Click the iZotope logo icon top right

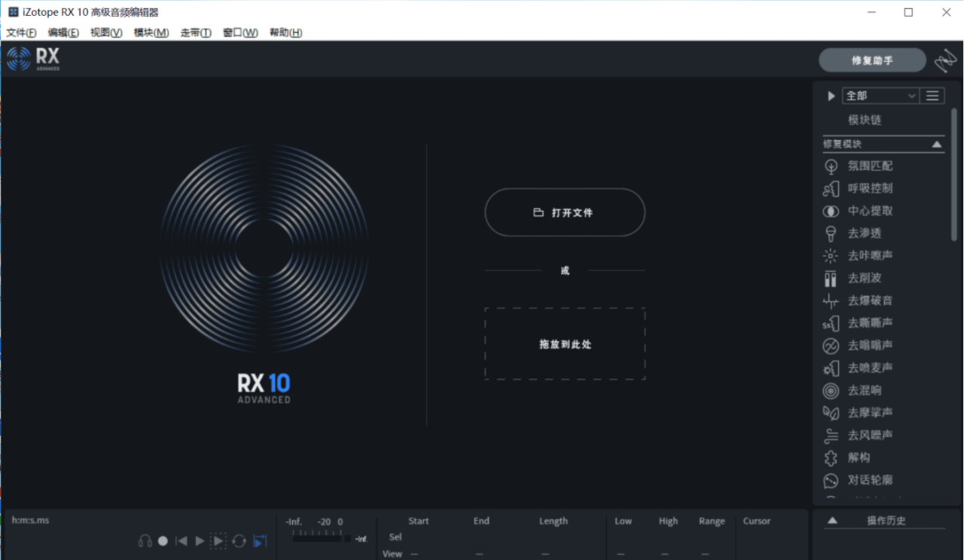[945, 61]
